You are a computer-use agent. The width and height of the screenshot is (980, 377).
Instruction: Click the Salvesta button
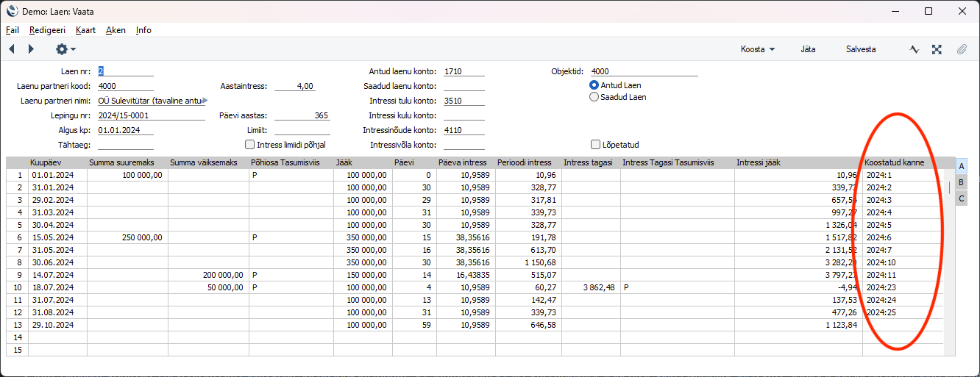860,49
